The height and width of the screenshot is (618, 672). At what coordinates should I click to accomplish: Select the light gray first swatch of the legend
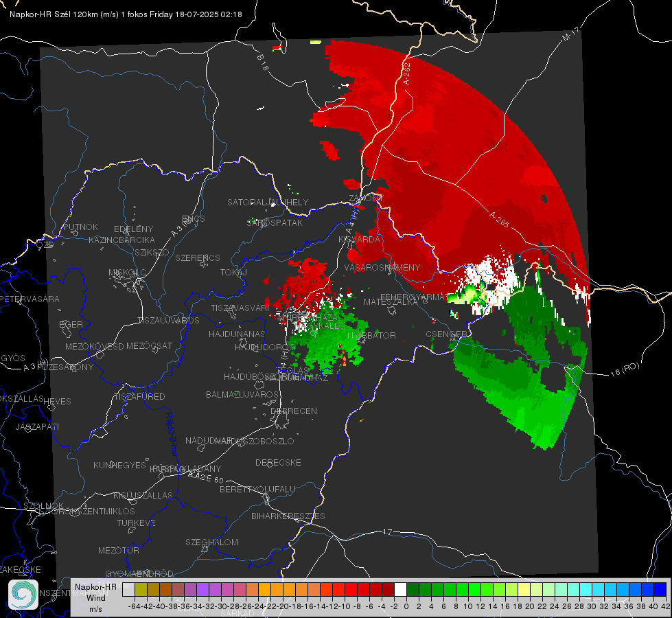128,589
